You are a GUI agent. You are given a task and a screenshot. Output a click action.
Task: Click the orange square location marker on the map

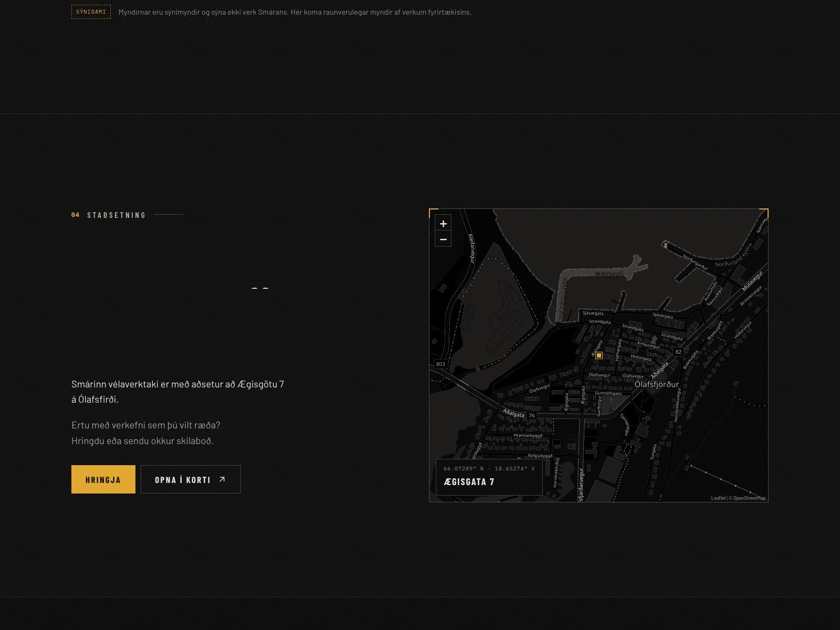tap(599, 355)
